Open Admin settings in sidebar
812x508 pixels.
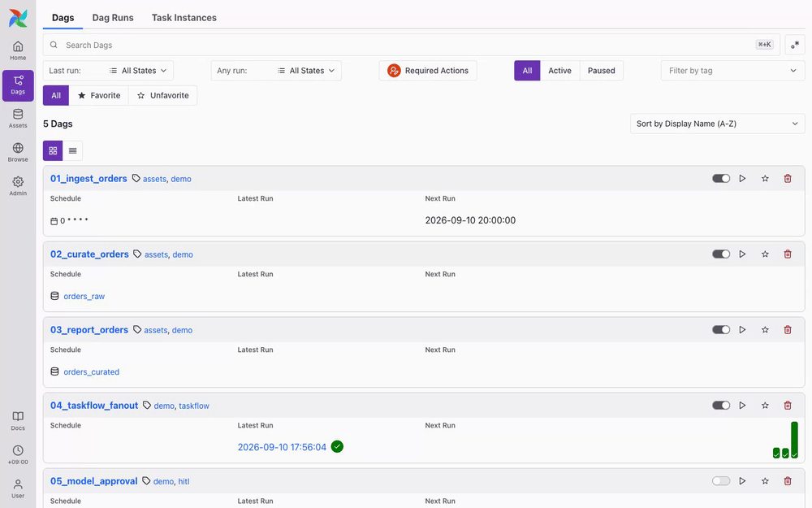click(x=18, y=186)
